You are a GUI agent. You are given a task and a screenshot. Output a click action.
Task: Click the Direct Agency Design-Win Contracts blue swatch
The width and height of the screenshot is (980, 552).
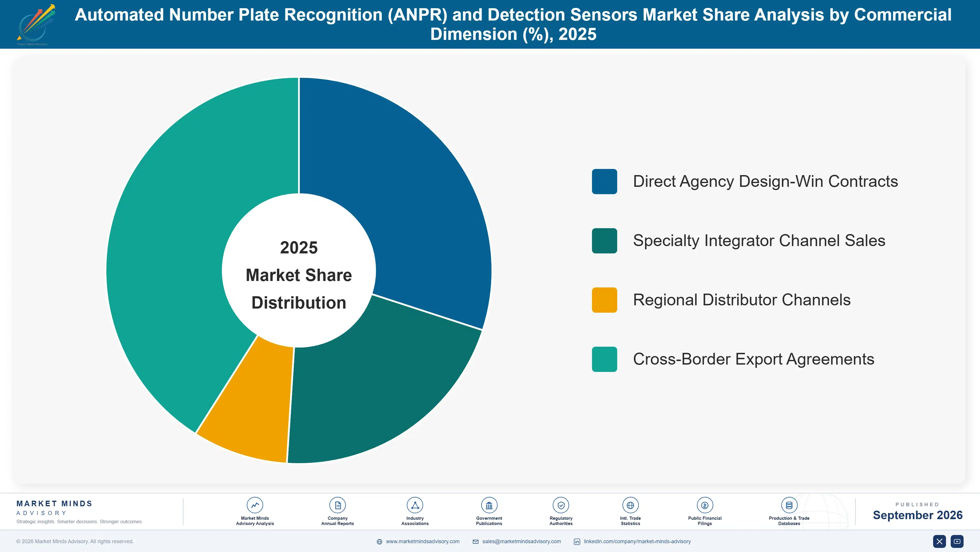tap(604, 182)
